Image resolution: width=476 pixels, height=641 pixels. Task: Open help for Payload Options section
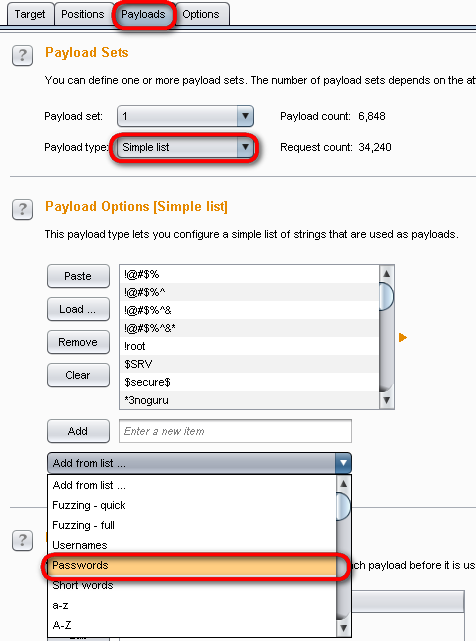[x=22, y=209]
